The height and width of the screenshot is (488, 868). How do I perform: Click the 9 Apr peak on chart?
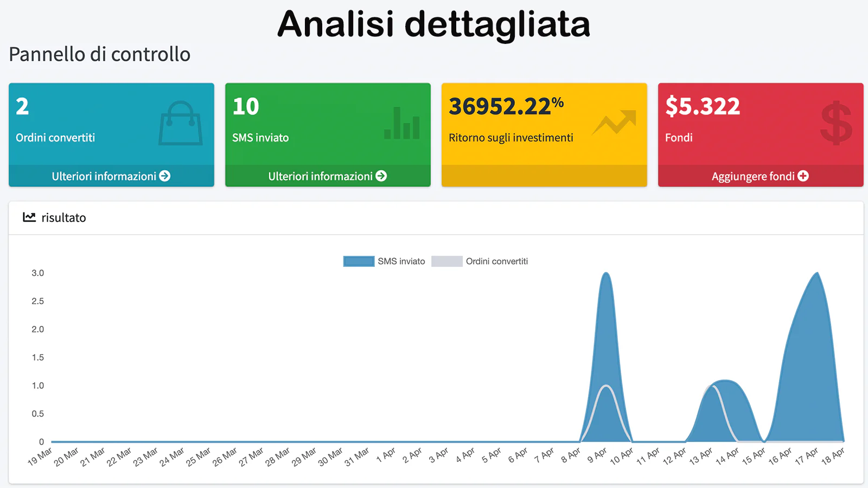pyautogui.click(x=606, y=273)
